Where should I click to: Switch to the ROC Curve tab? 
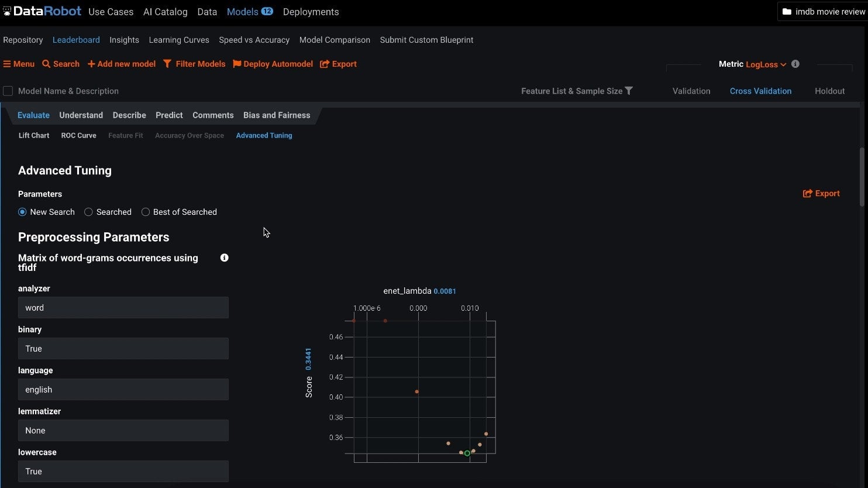[x=78, y=135]
